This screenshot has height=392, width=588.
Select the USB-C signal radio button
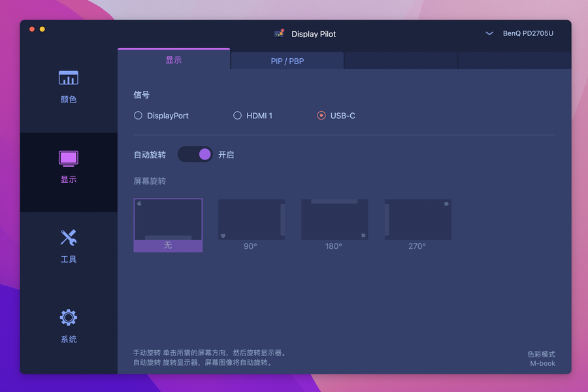click(321, 116)
